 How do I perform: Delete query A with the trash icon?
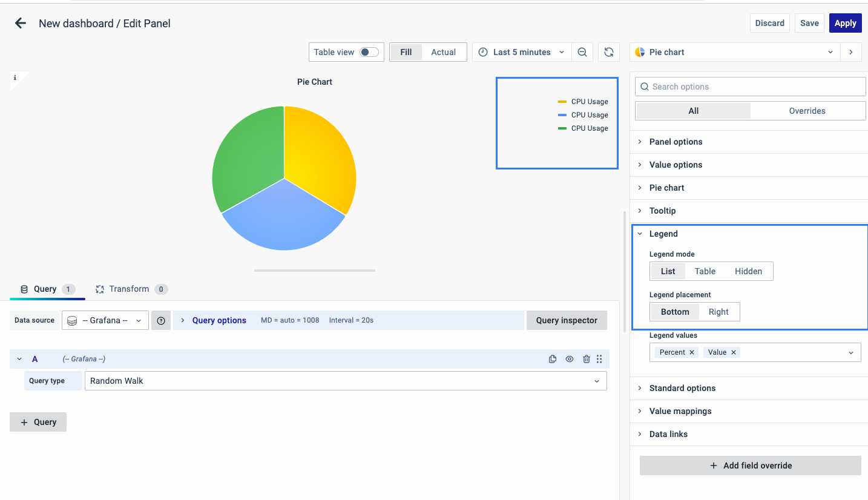(586, 359)
